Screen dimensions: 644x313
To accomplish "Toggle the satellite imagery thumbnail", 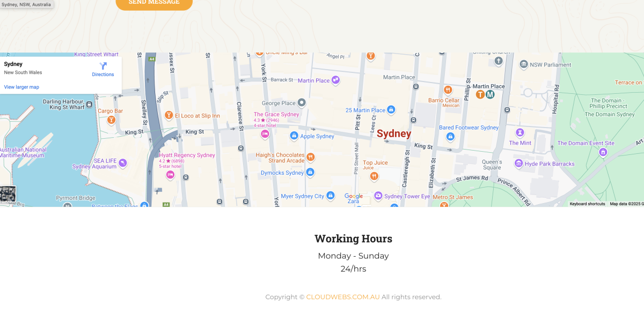I will tap(8, 194).
